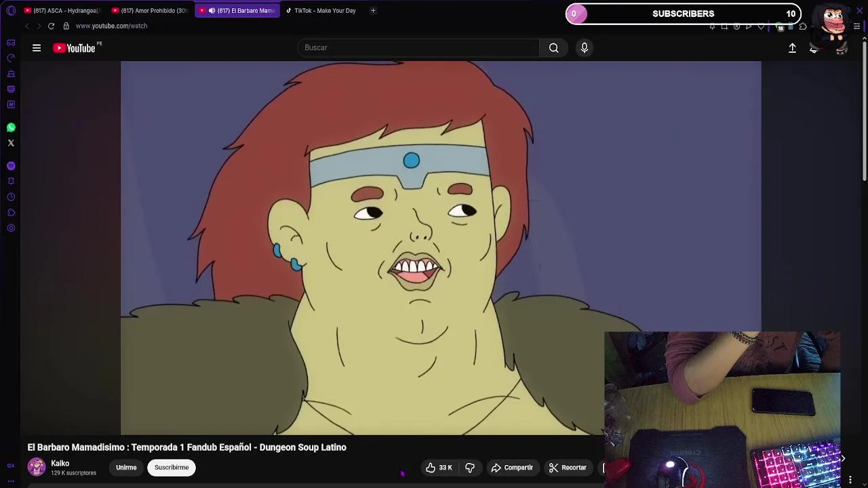Open GX Control speedometer sidebar icon
The width and height of the screenshot is (868, 488).
coord(11,58)
